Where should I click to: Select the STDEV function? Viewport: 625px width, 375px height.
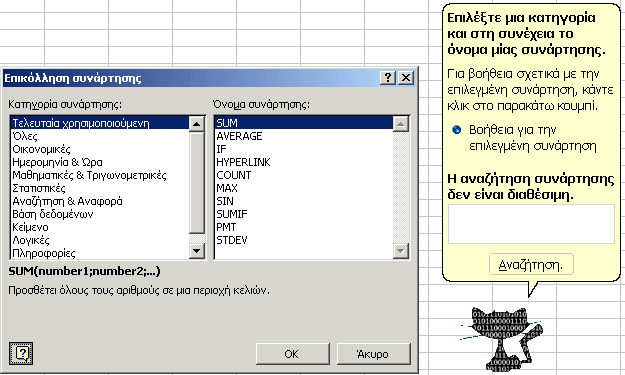click(x=304, y=240)
